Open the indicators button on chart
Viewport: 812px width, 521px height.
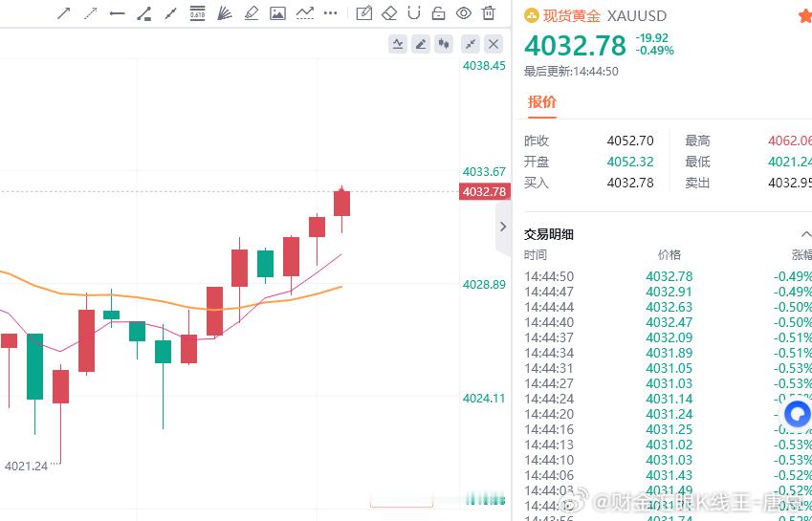(x=398, y=45)
